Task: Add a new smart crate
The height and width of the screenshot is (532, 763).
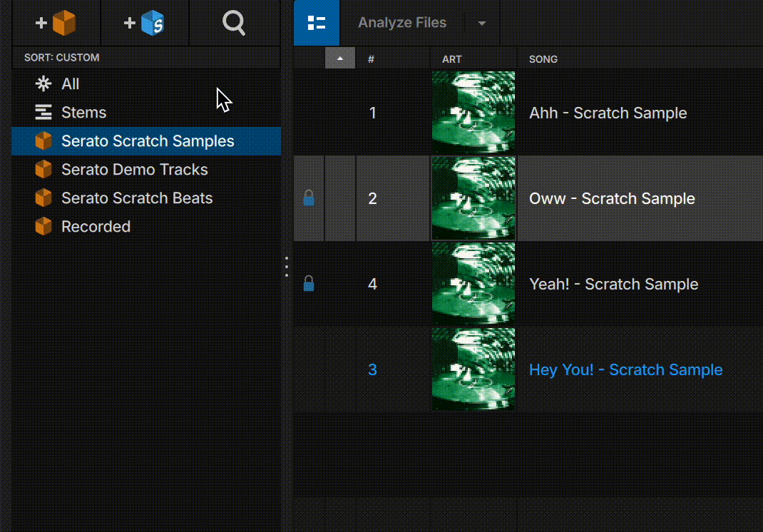Action: point(145,22)
